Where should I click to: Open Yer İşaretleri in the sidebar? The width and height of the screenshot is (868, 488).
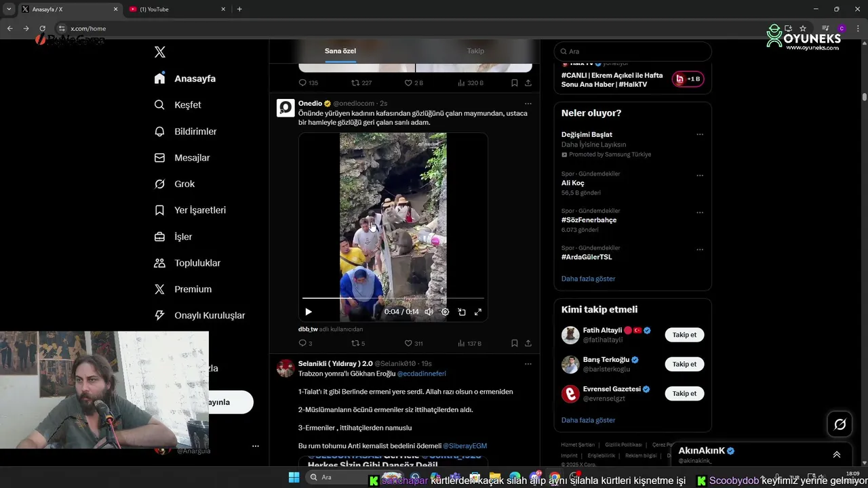[190, 210]
